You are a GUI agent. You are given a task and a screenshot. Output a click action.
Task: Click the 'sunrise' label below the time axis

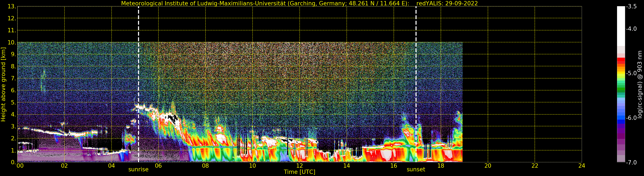click(138, 170)
